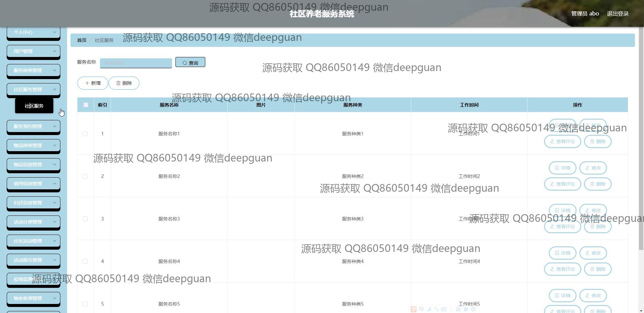Open 查看评论 for the 服务名称3 row
Image resolution: width=644 pixels, height=313 pixels.
coord(562,227)
